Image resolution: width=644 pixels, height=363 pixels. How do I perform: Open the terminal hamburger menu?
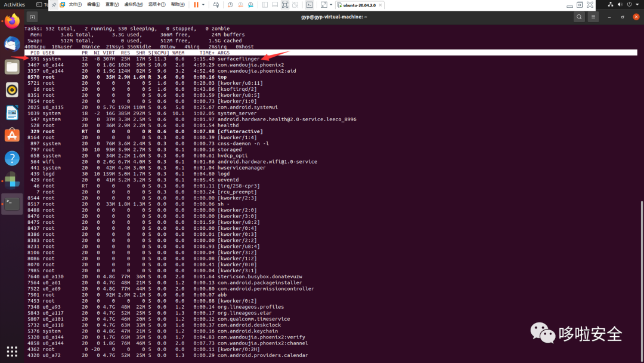click(x=593, y=17)
